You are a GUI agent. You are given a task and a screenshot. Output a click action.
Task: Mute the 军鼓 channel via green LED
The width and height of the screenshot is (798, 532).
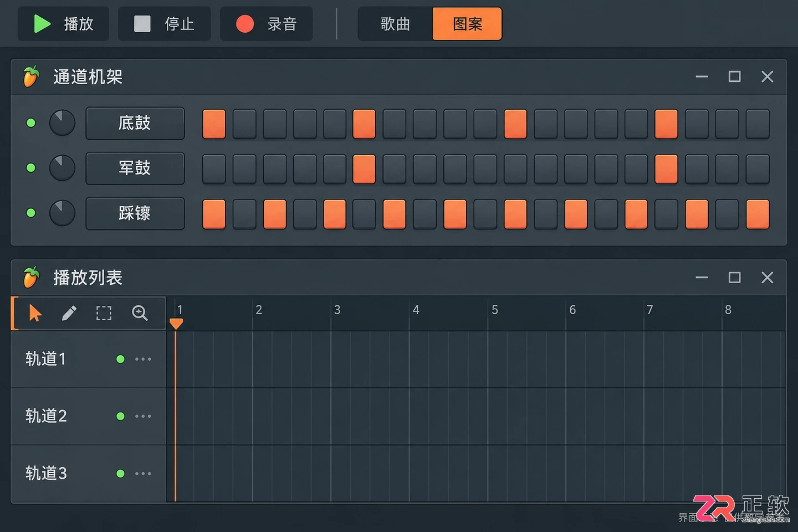[31, 168]
